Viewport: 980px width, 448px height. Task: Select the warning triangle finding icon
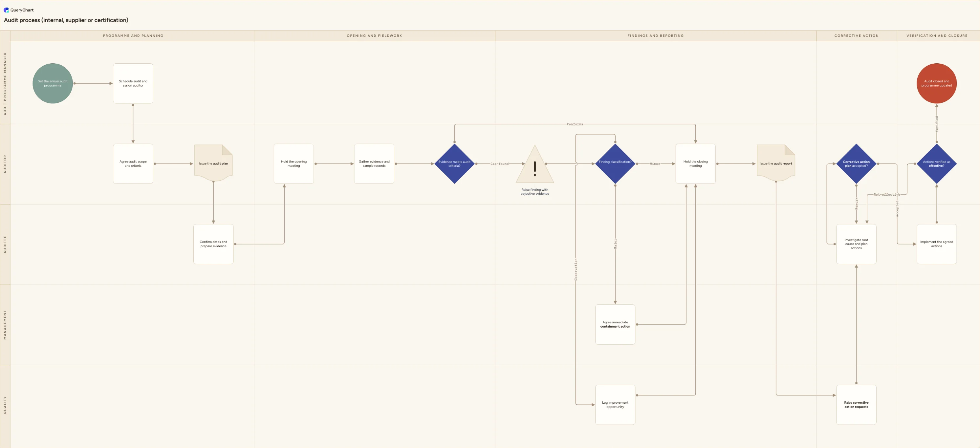click(x=534, y=164)
